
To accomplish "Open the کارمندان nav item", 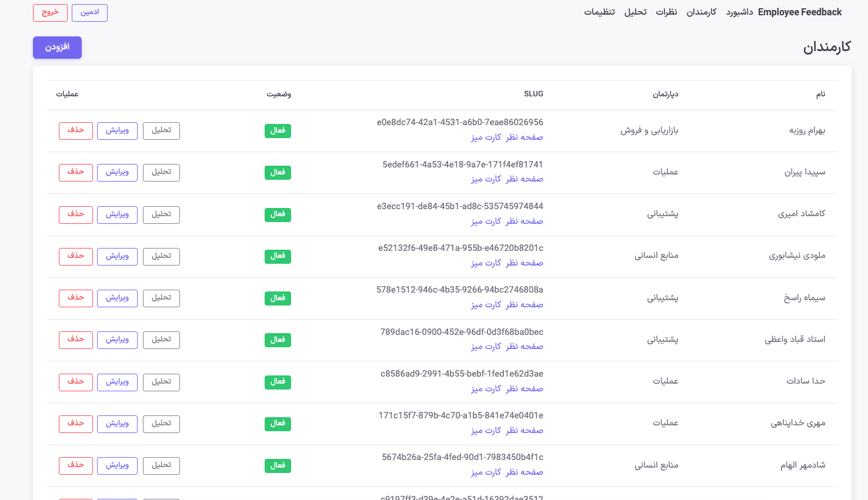I will (x=702, y=12).
